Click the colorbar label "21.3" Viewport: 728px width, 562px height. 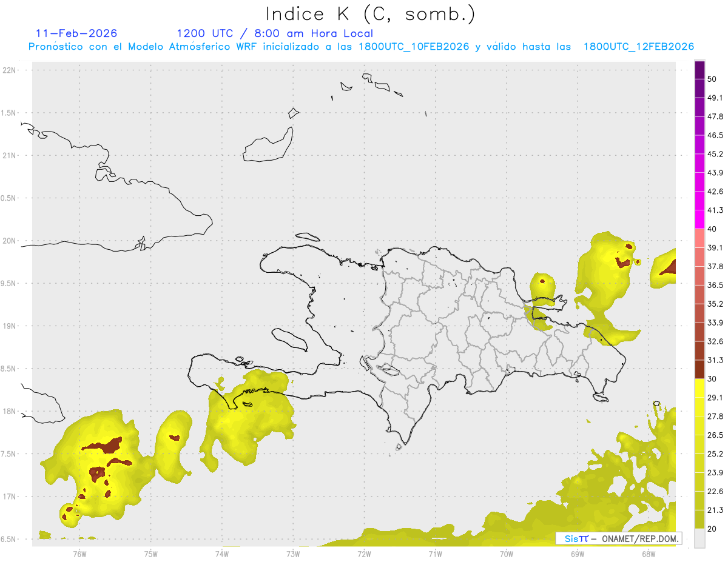pyautogui.click(x=715, y=510)
